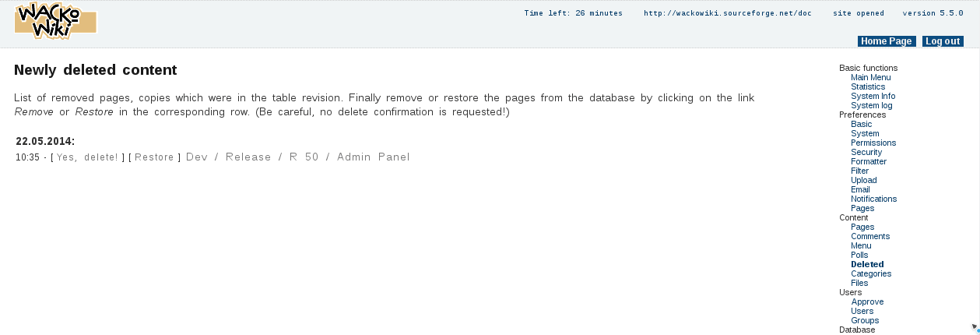Open the Home Page button
The height and width of the screenshot is (335, 980).
[x=886, y=41]
